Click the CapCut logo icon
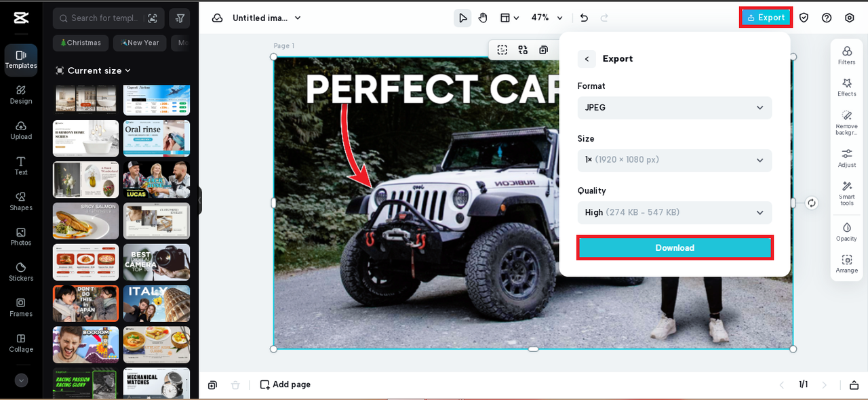Screen dimensions: 868x400 click(x=21, y=18)
